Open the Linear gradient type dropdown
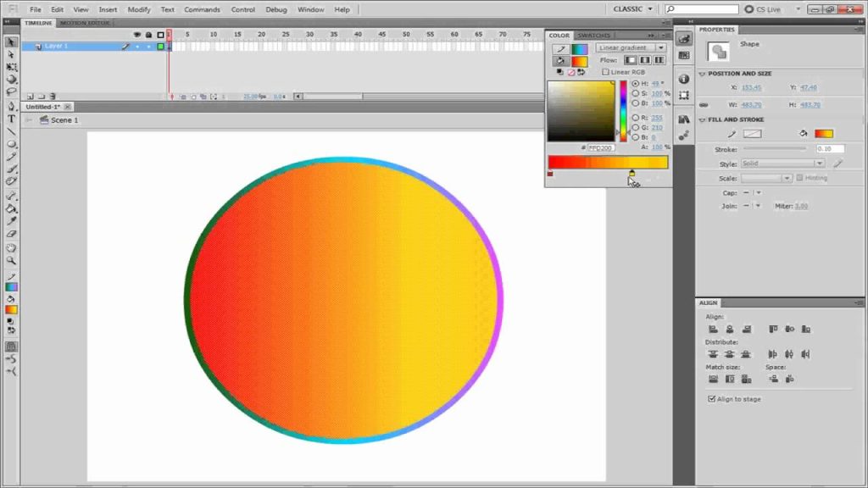868x488 pixels. point(631,47)
